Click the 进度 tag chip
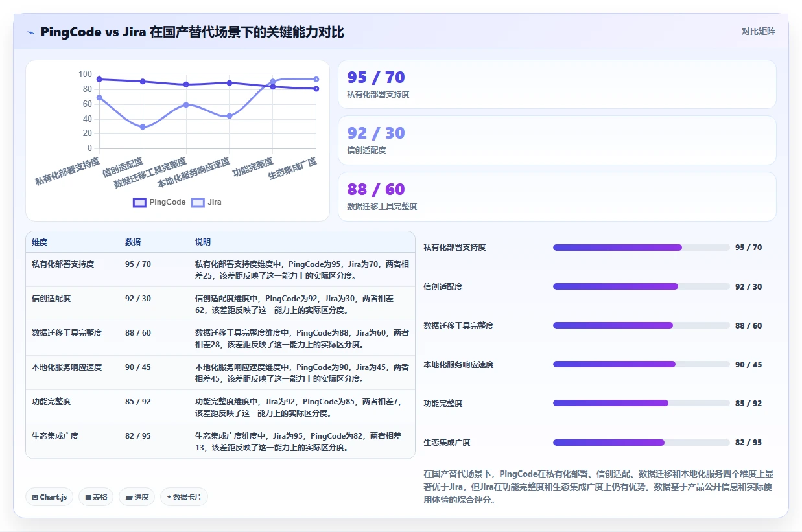The height and width of the screenshot is (532, 802). pos(137,497)
